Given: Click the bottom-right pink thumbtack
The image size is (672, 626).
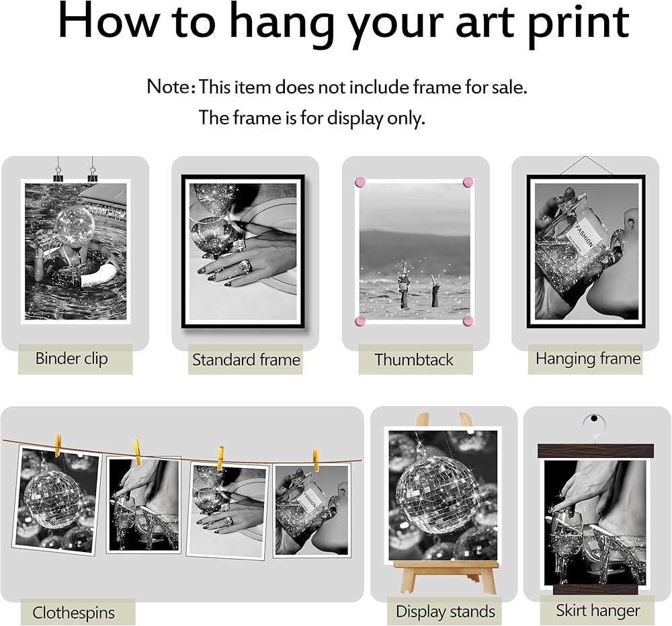Looking at the screenshot, I should [x=468, y=321].
